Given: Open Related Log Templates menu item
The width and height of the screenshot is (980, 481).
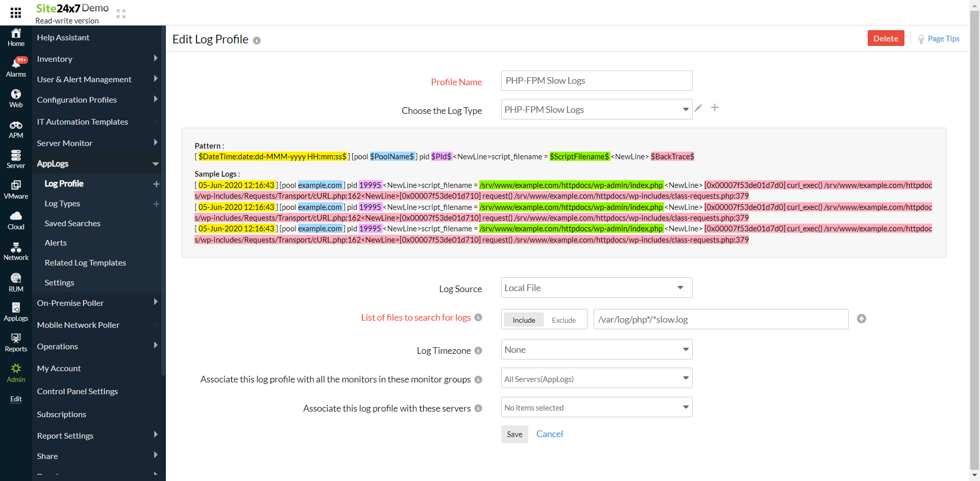Looking at the screenshot, I should [85, 262].
